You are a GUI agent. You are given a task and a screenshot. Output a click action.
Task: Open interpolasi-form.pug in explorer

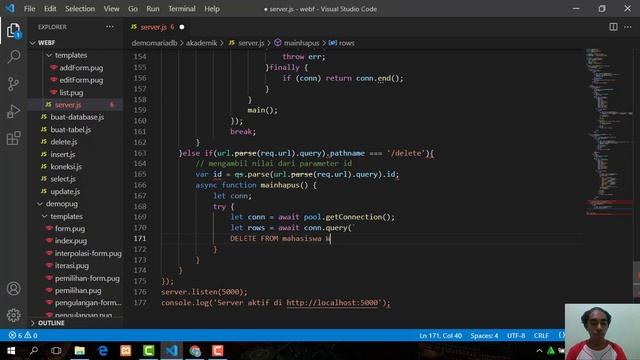click(88, 253)
